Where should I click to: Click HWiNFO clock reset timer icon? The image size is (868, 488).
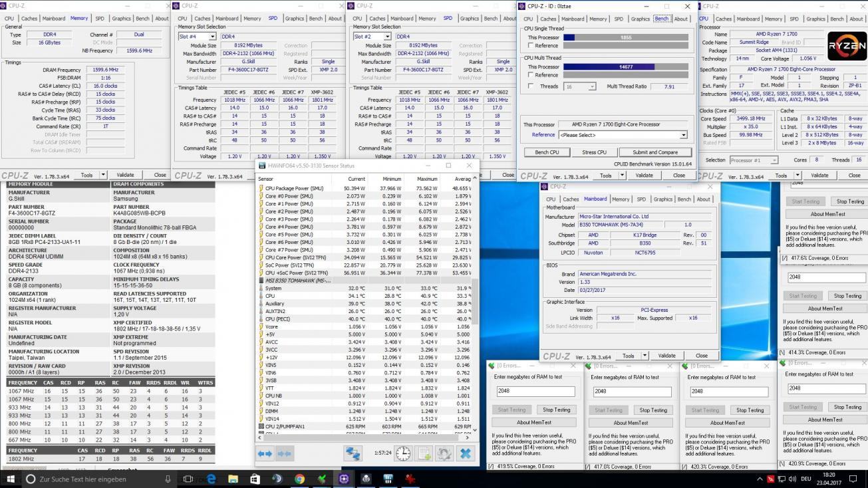click(x=403, y=453)
